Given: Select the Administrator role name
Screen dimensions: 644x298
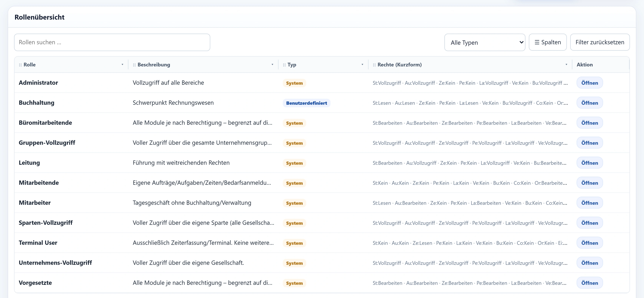Looking at the screenshot, I should pyautogui.click(x=38, y=83).
